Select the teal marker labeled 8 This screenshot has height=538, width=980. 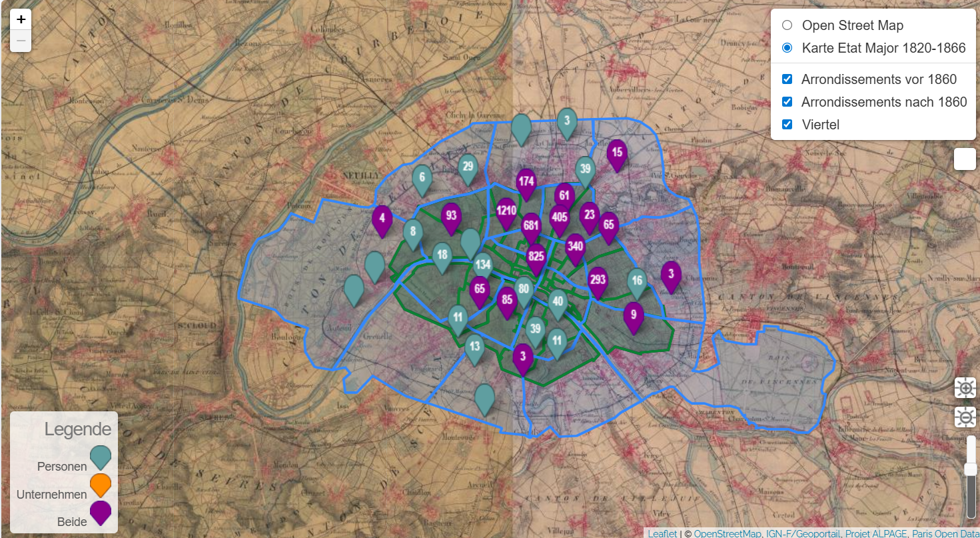coord(413,235)
